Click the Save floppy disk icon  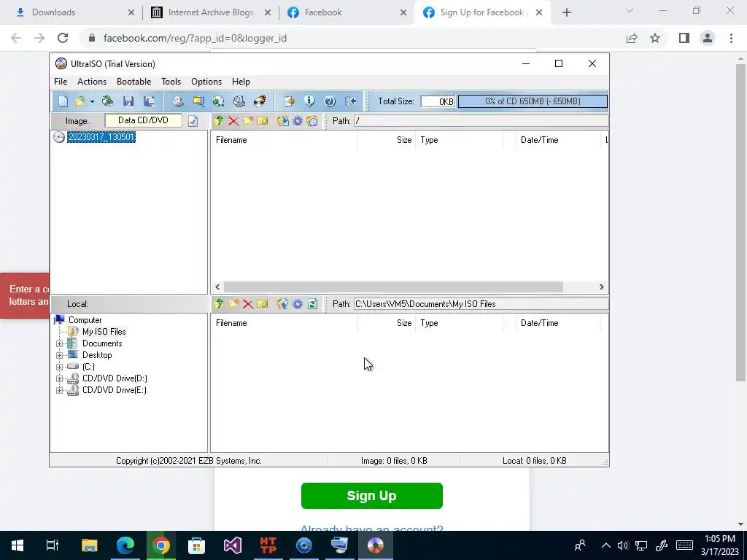pos(128,101)
